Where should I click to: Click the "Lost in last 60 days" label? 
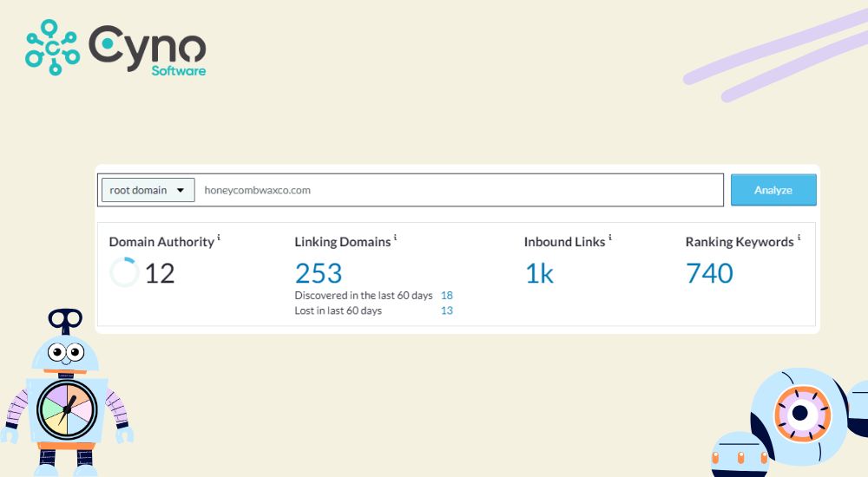tap(339, 310)
